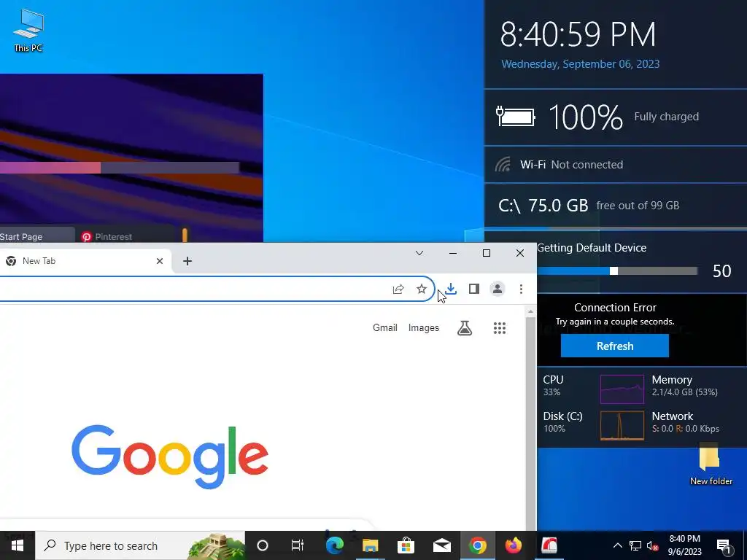Screen dimensions: 747x560
Task: Adjust the volume slider handle
Action: tap(614, 271)
